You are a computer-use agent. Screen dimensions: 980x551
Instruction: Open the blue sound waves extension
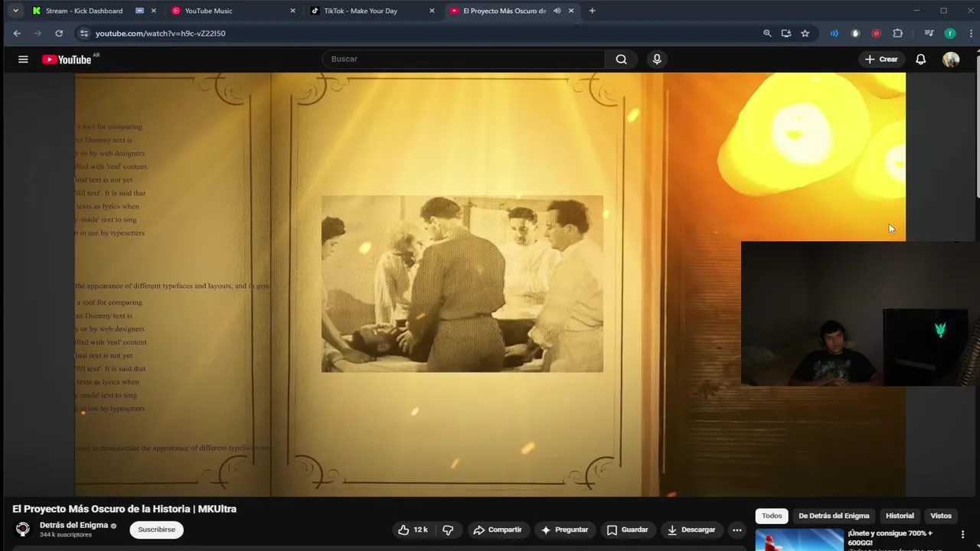pyautogui.click(x=834, y=33)
